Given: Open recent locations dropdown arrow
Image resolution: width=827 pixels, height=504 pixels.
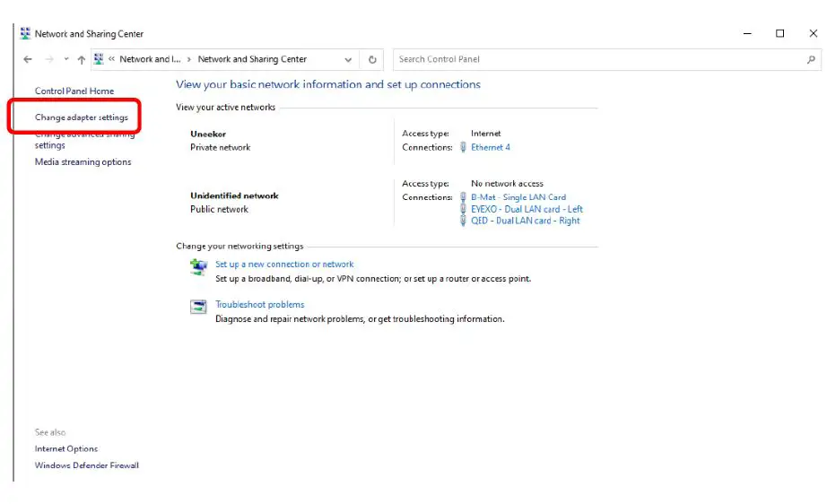Looking at the screenshot, I should pyautogui.click(x=66, y=59).
